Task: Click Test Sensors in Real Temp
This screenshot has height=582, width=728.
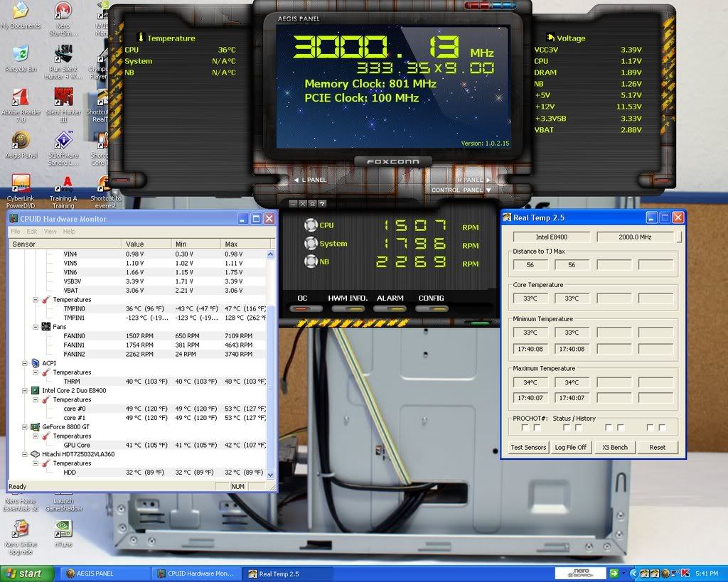Action: (x=528, y=448)
